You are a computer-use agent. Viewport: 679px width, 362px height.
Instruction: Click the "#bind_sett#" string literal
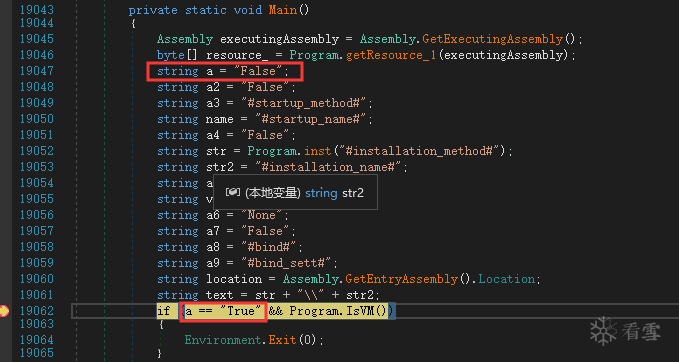tap(289, 263)
